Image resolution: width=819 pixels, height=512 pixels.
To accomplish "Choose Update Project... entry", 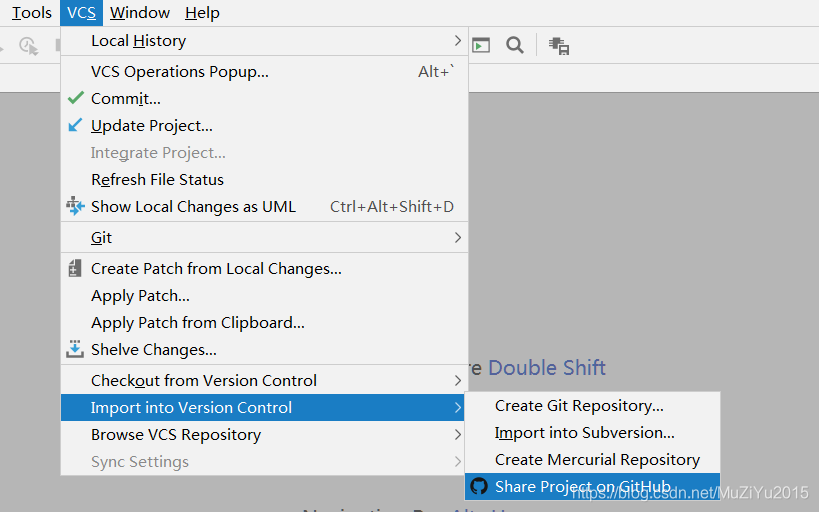I will 264,126.
